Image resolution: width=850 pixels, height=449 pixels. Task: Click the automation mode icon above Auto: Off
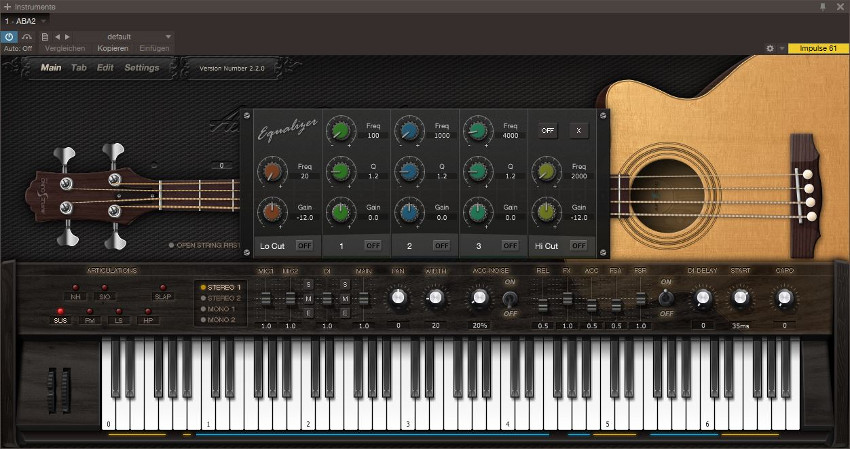click(x=27, y=37)
